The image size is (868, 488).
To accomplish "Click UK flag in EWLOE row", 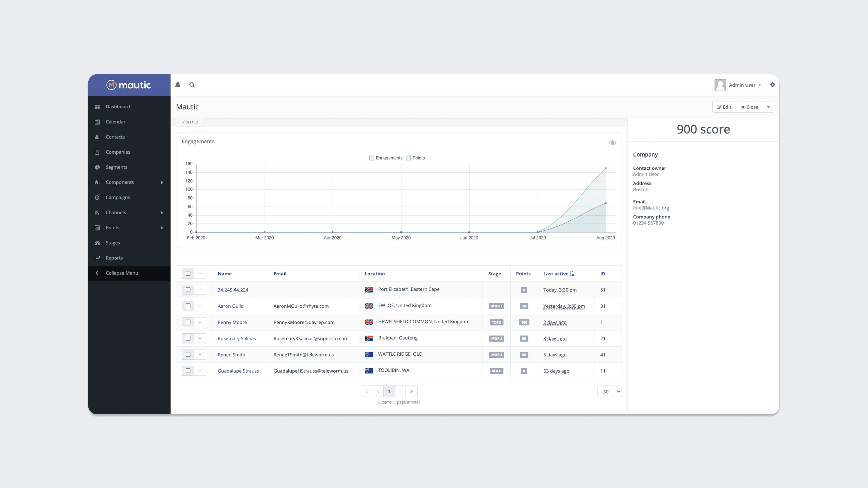I will tap(369, 306).
